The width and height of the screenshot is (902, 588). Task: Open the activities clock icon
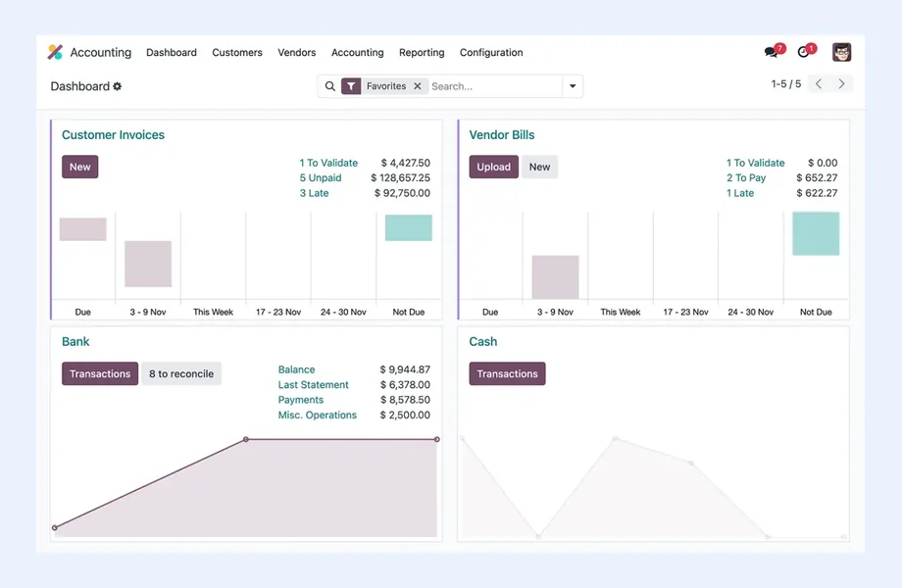click(804, 52)
